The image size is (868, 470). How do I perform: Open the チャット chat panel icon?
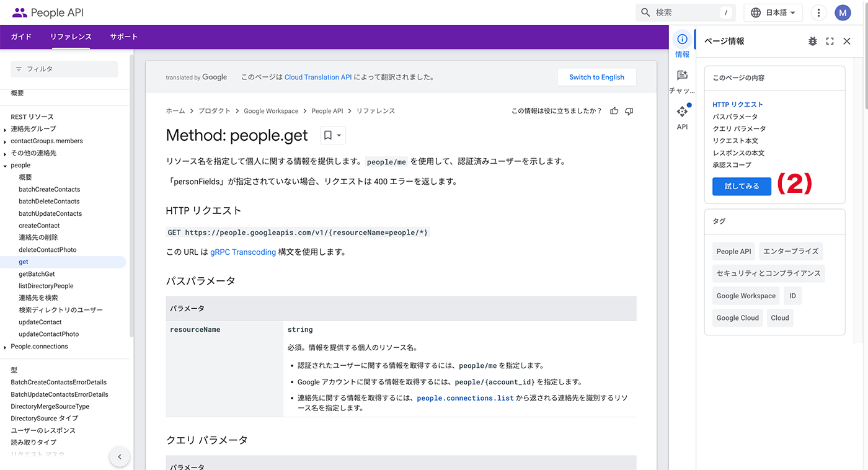coord(682,76)
